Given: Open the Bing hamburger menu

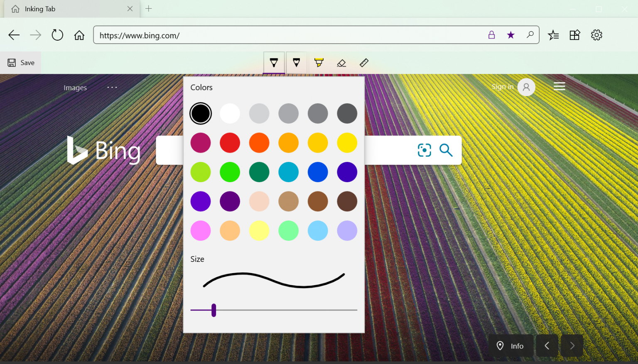Looking at the screenshot, I should (559, 86).
